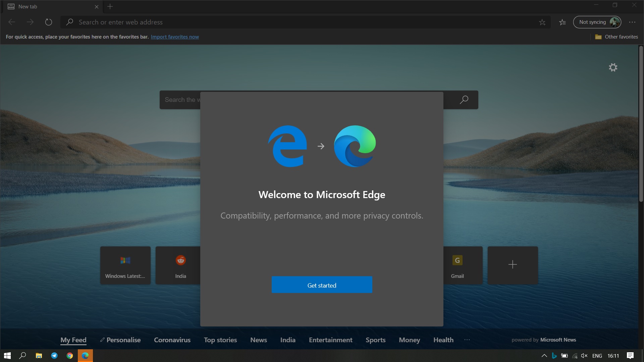
Task: Select the Coronavirus tab in My Feed
Action: 172,340
